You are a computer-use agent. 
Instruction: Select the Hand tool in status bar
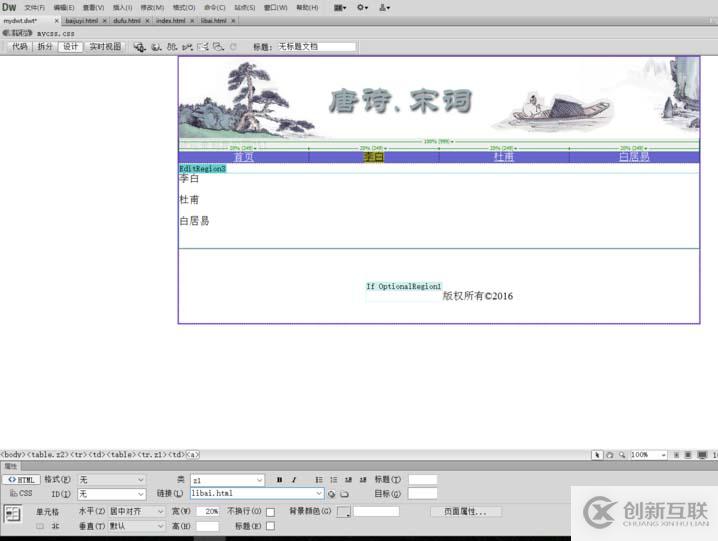[x=609, y=455]
